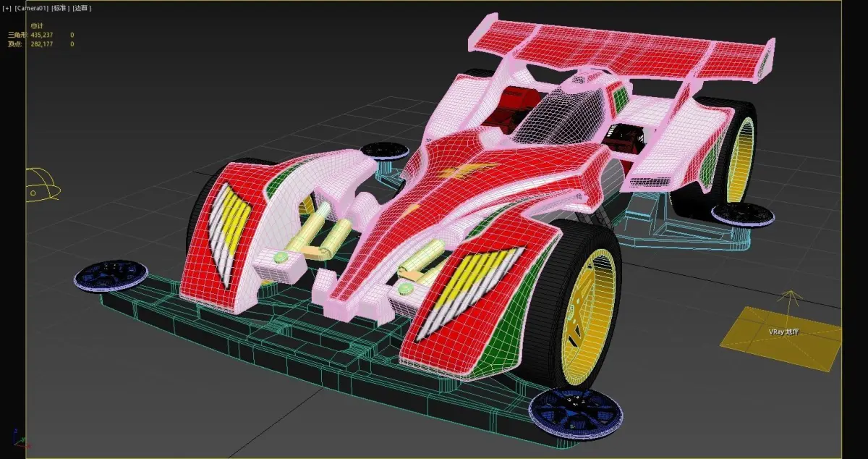Open the [标准] shading quality menu

[59, 8]
